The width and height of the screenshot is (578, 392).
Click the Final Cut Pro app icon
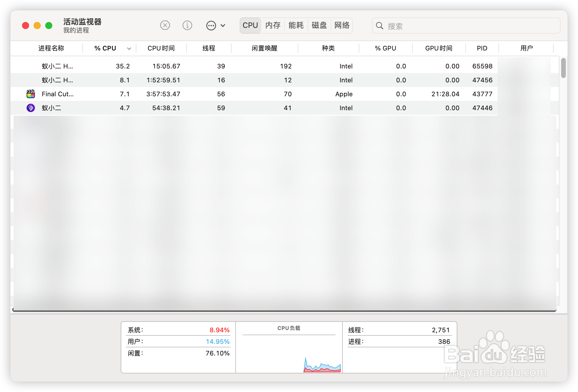tap(31, 94)
